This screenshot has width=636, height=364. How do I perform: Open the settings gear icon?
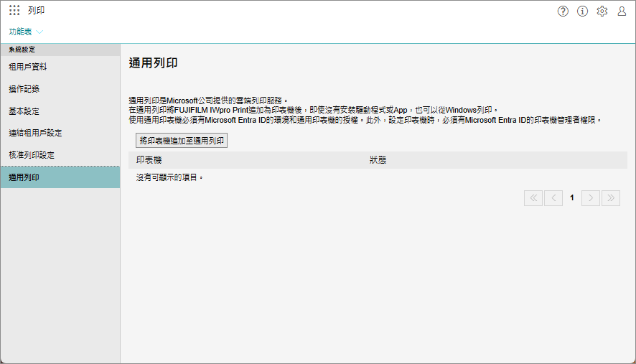click(602, 11)
